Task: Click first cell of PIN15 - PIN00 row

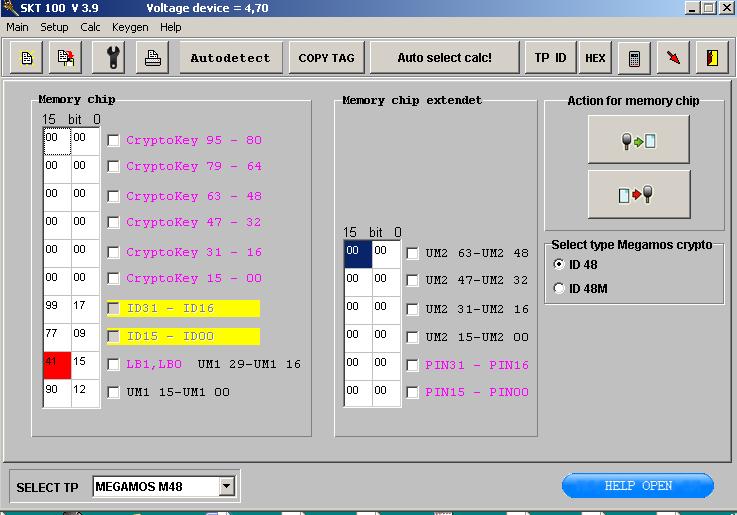Action: (x=358, y=394)
